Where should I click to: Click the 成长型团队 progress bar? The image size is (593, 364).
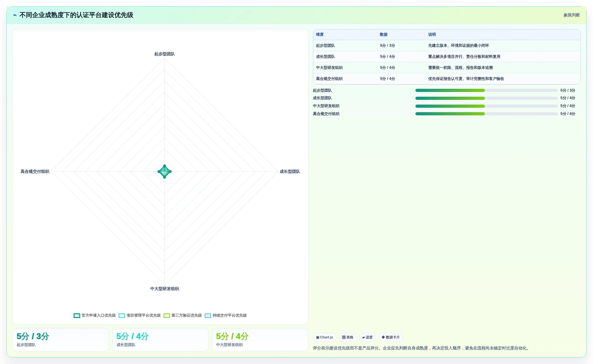point(486,98)
